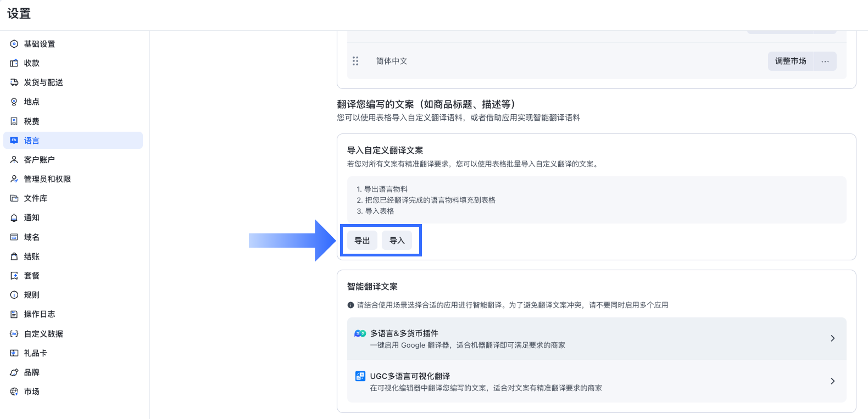Screen dimensions: 868x419
Task: Click the 发货与配送 truck icon
Action: click(x=14, y=82)
